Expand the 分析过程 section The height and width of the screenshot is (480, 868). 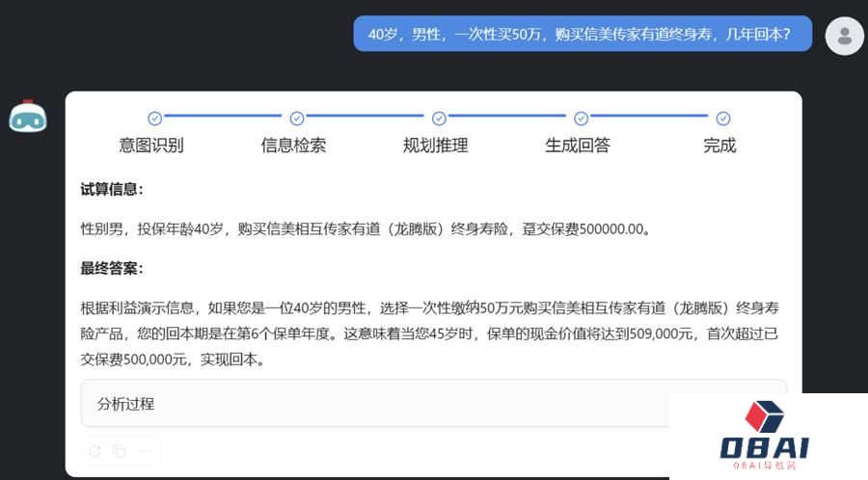click(433, 403)
